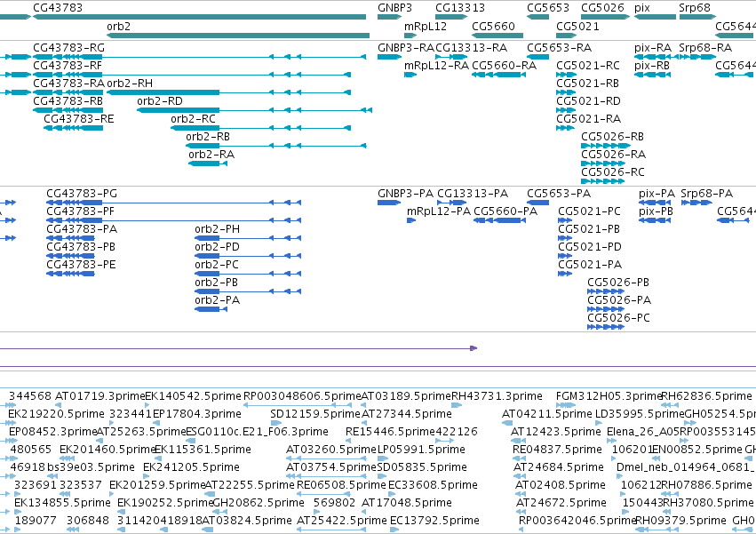Select the pix-RA transcript label
The height and width of the screenshot is (534, 756).
tap(653, 48)
